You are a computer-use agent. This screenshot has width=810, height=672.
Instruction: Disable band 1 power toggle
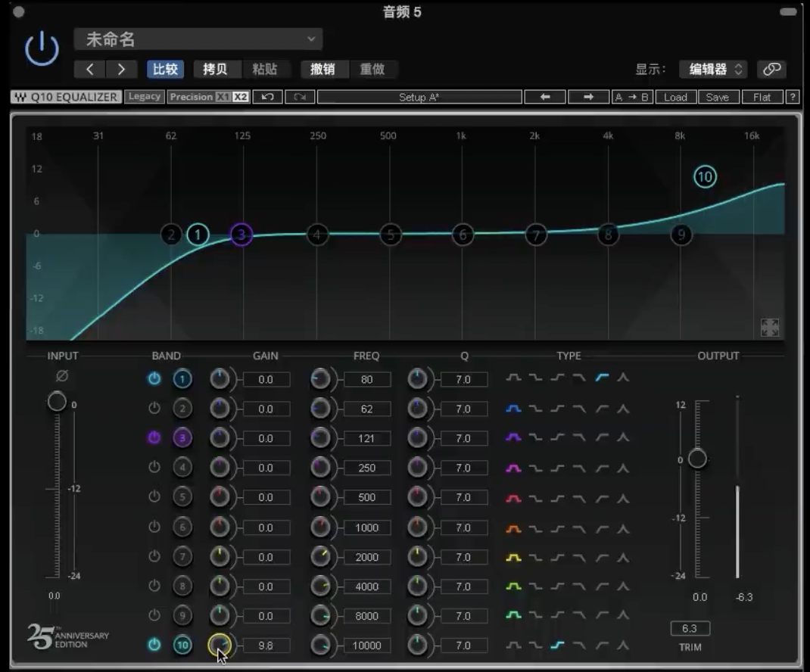(x=154, y=379)
